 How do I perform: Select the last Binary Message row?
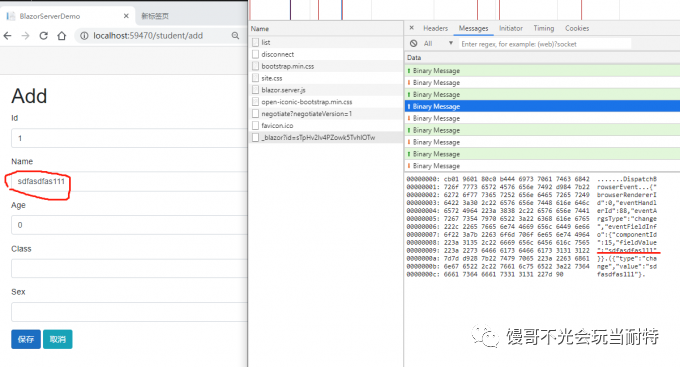[542, 166]
